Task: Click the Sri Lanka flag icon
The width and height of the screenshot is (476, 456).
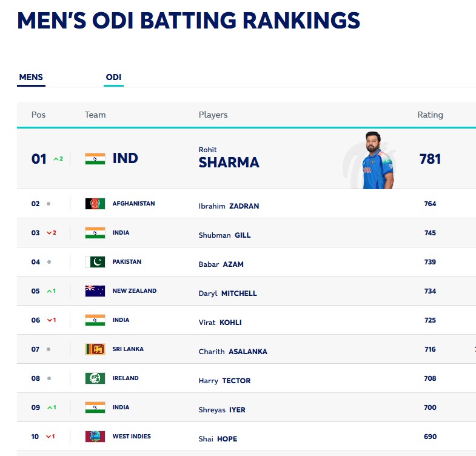Action: coord(95,349)
